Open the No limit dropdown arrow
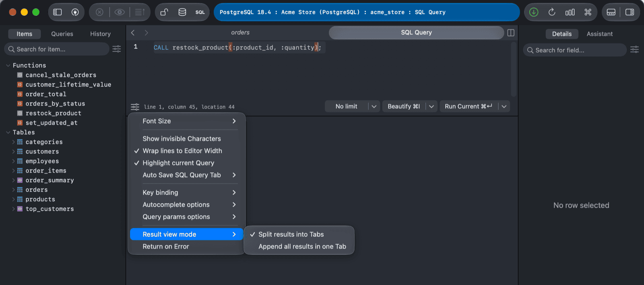This screenshot has width=644, height=285. pyautogui.click(x=374, y=106)
